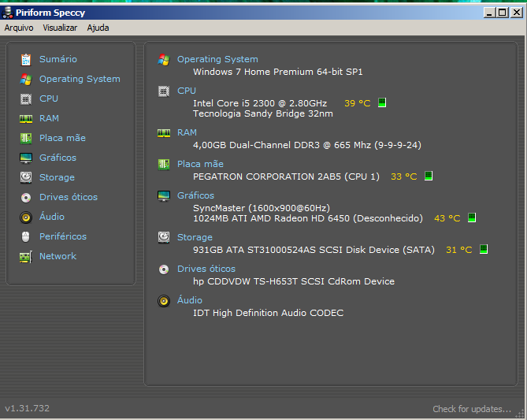Open the Visualizar menu
Screen dimensions: 527x420
(60, 28)
